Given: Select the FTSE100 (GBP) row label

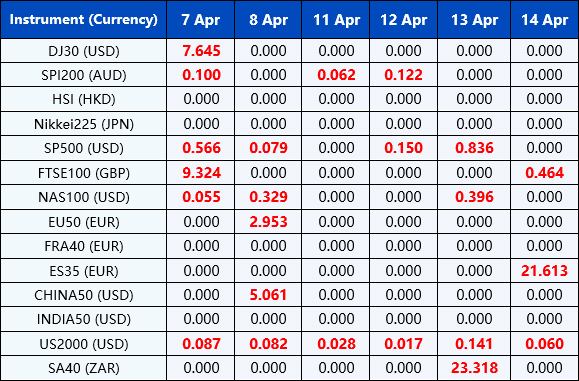Looking at the screenshot, I should point(84,173).
